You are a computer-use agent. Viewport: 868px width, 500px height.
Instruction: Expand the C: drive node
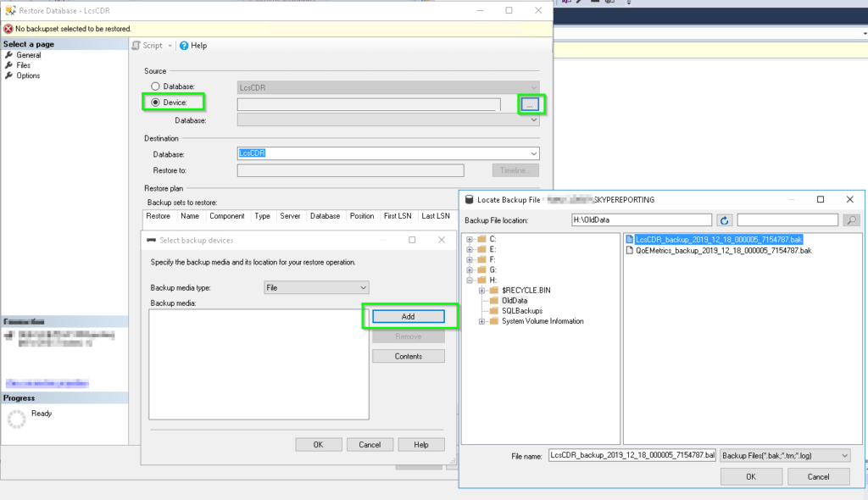tap(470, 239)
